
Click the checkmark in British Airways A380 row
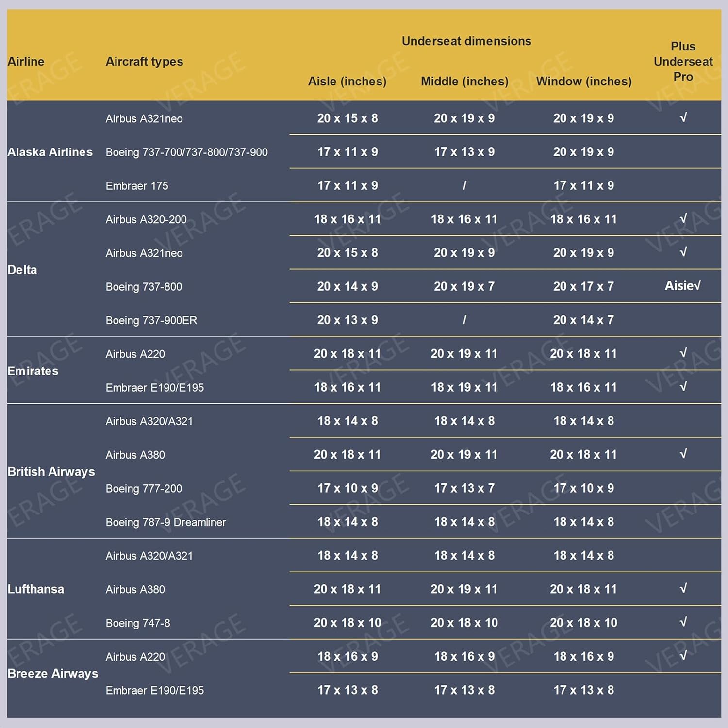pyautogui.click(x=683, y=454)
